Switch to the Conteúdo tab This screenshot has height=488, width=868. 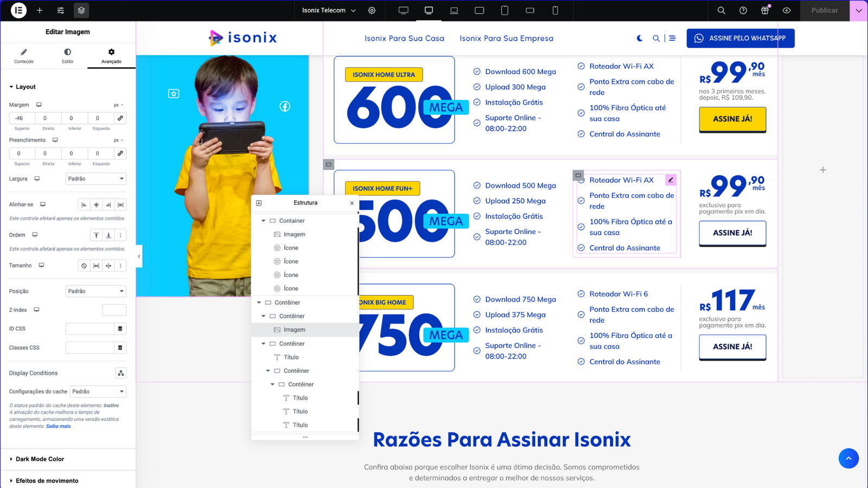coord(24,56)
